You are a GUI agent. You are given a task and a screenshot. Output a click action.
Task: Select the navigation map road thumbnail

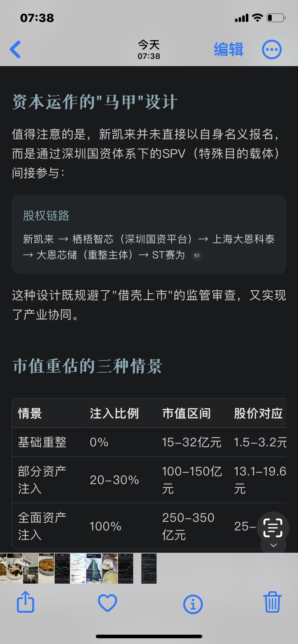(94, 569)
